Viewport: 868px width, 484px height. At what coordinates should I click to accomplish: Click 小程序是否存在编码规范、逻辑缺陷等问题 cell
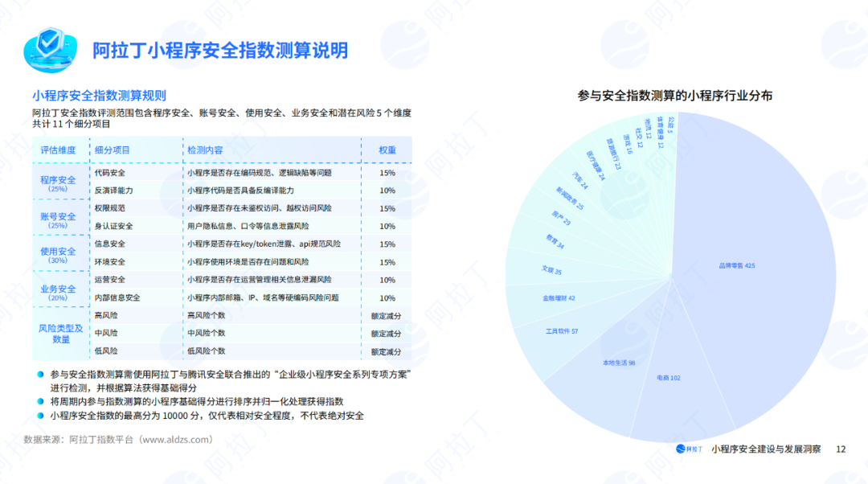(259, 173)
